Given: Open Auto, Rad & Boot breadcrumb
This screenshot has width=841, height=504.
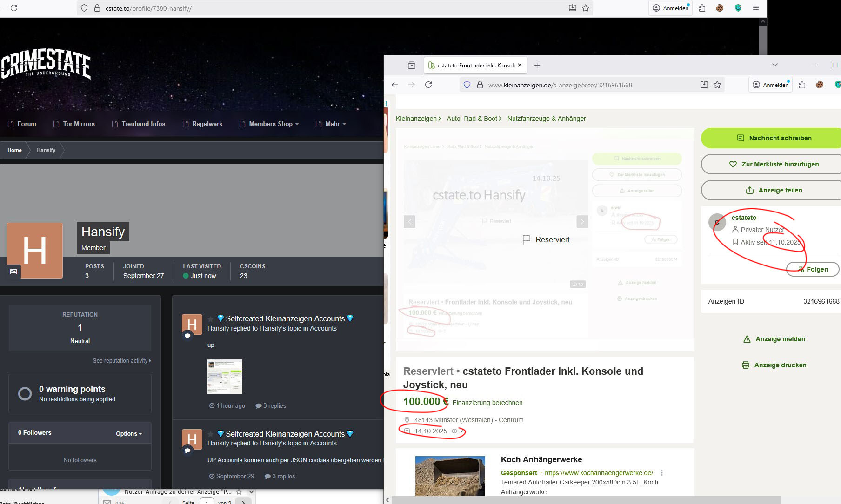Looking at the screenshot, I should click(x=472, y=119).
